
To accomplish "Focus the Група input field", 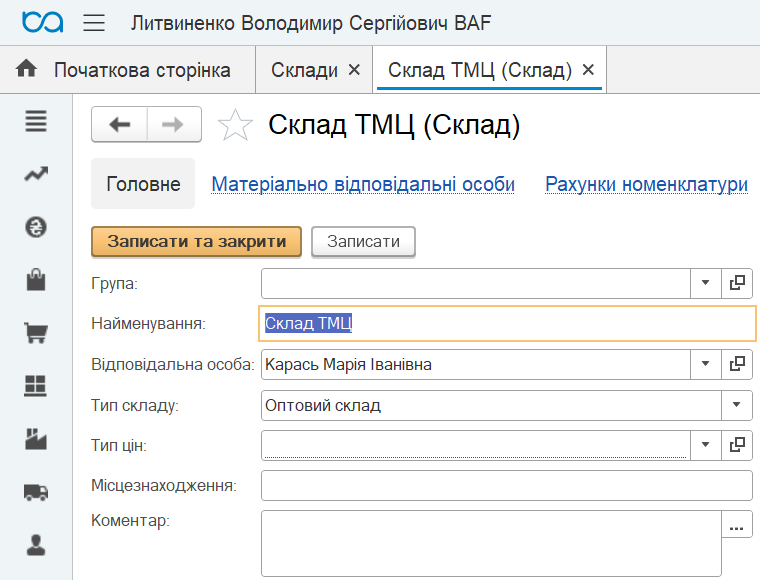I will [476, 283].
